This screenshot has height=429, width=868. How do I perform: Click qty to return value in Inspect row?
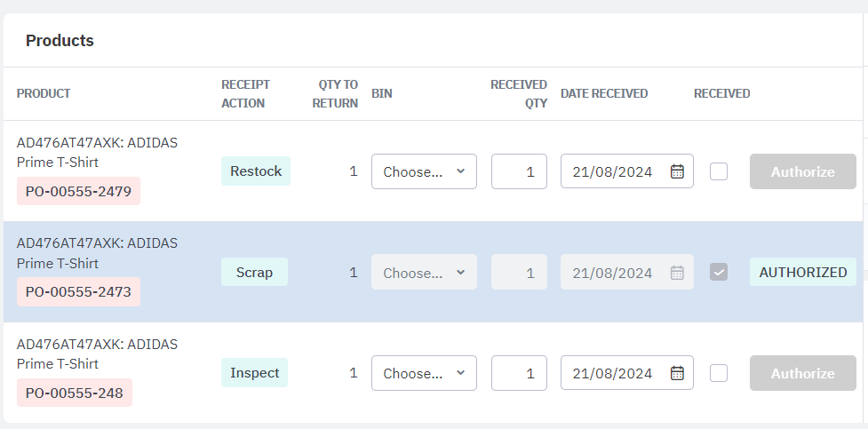(x=354, y=373)
